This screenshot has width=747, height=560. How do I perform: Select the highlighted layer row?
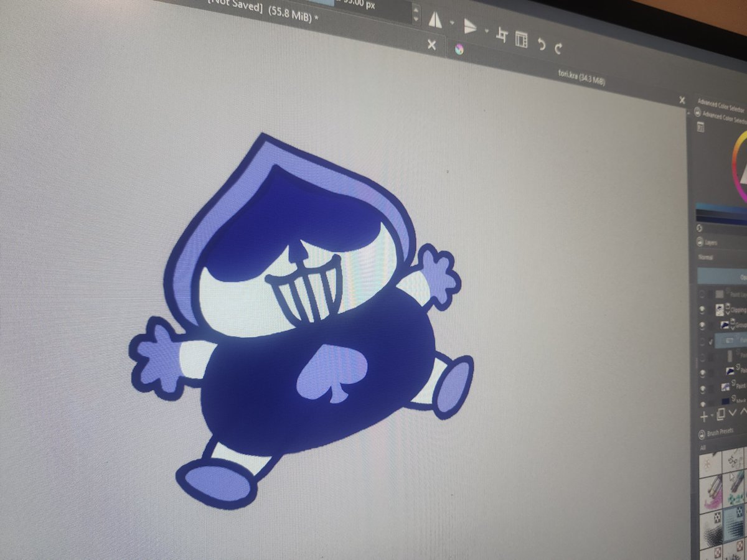731,341
